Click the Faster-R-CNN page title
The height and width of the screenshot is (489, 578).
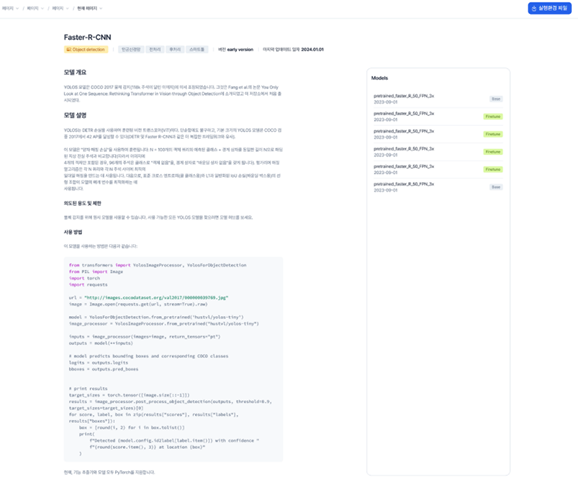coord(87,37)
